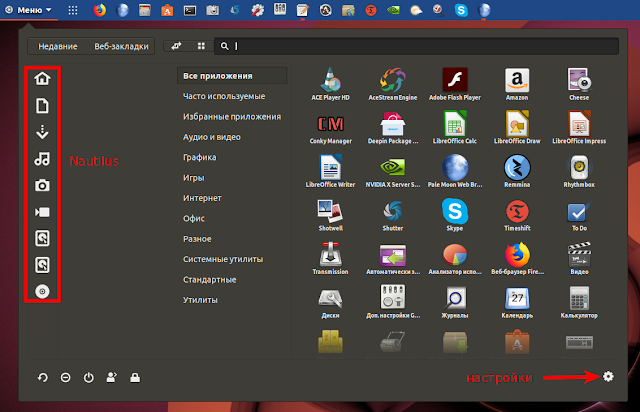
Task: Launch Timeshift backup app
Action: 517,215
